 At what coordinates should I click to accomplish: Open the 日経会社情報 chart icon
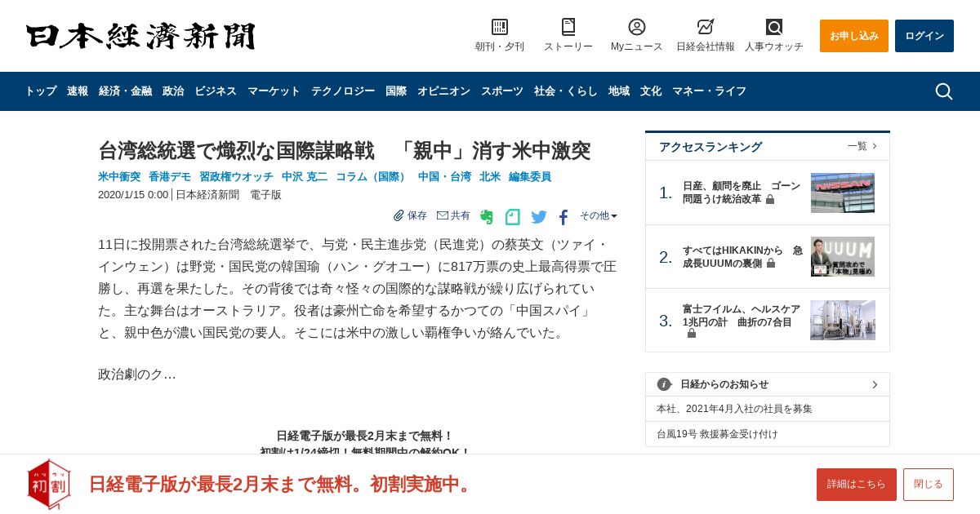tap(706, 27)
